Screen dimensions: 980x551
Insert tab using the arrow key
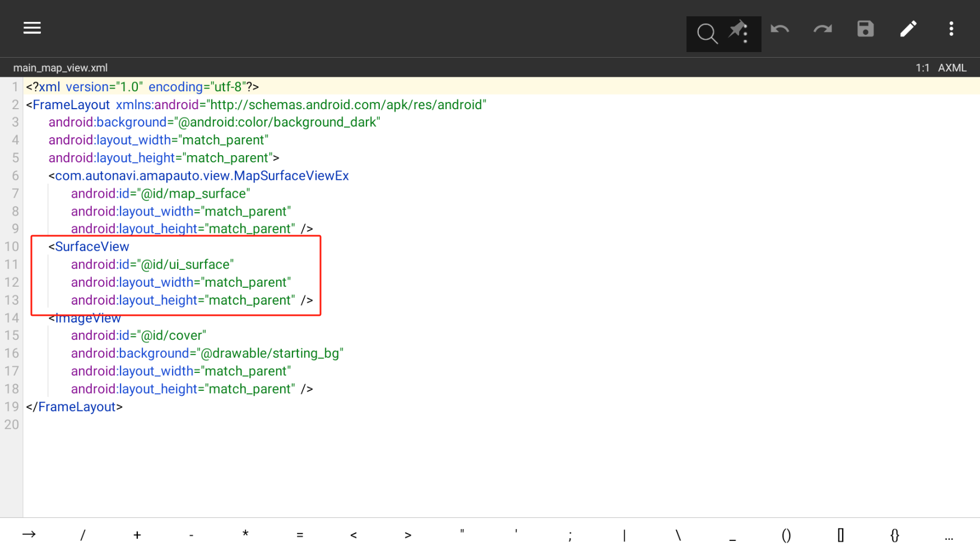click(x=29, y=535)
